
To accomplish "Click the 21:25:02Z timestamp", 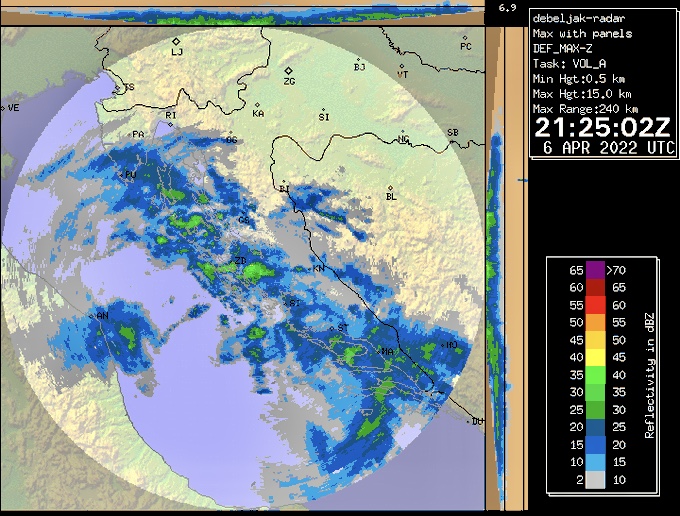I will point(602,127).
